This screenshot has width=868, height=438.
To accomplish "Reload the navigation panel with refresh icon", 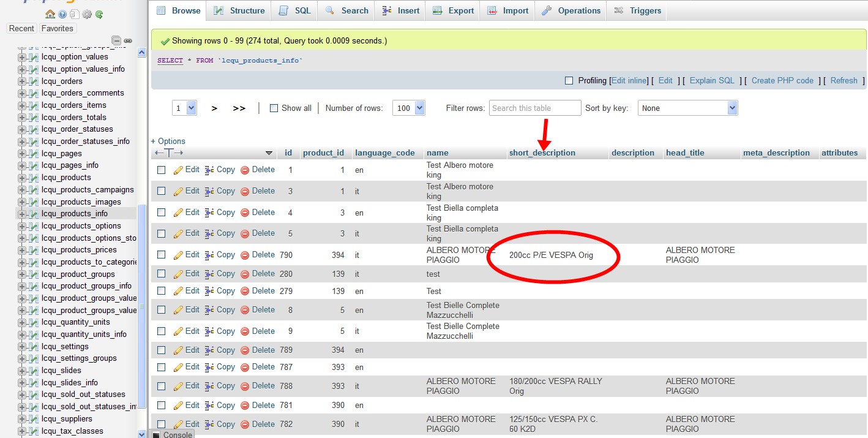I will point(99,14).
